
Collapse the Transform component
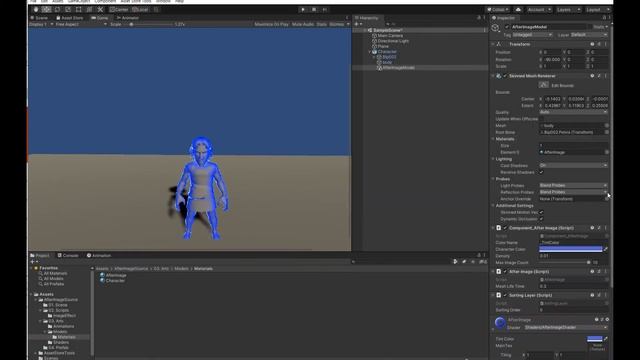(493, 44)
